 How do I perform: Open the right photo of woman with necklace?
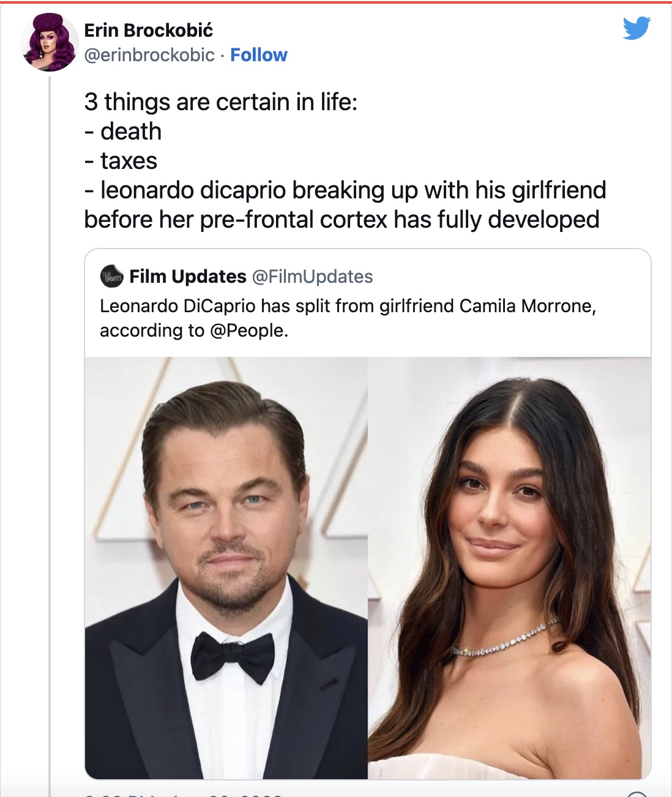pos(509,567)
